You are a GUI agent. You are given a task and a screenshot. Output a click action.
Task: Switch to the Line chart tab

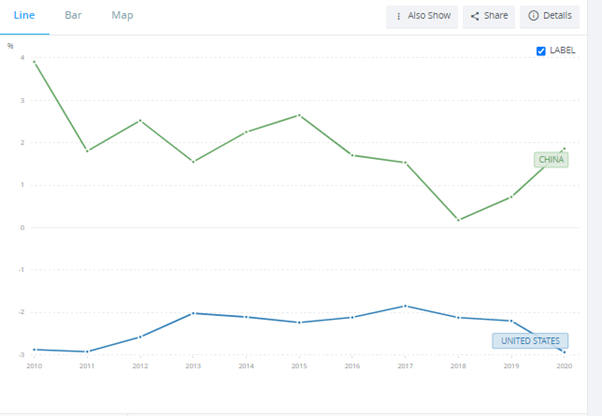(x=24, y=15)
